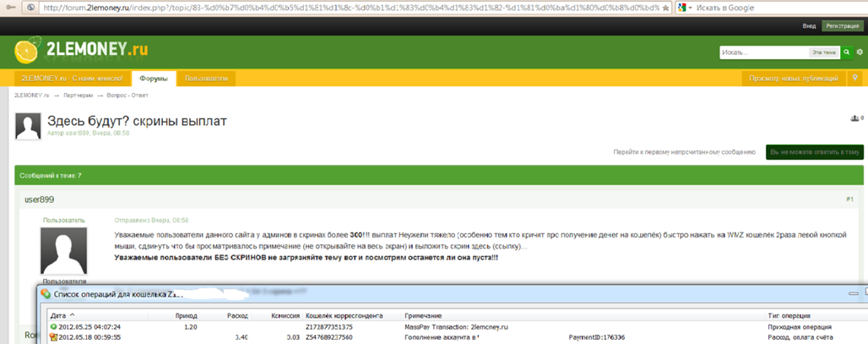Screen dimensions: 868x344
Task: Click the 'Приход' column header
Action: pyautogui.click(x=187, y=315)
